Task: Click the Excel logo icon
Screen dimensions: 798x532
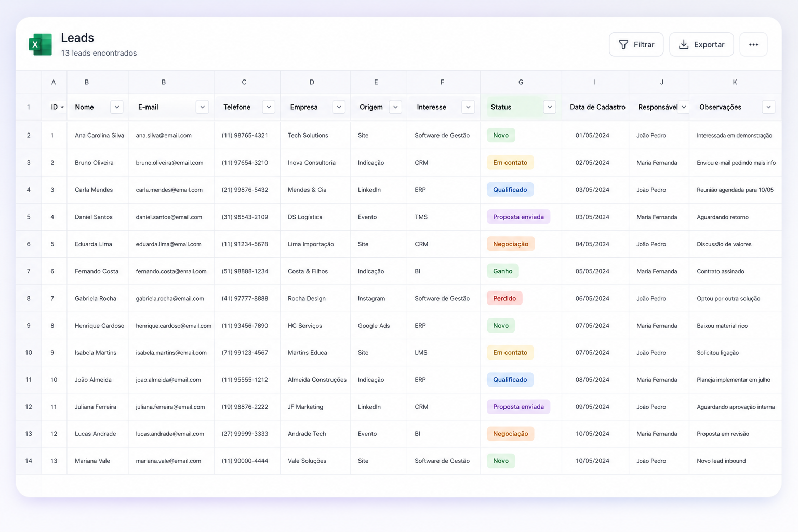Action: tap(41, 44)
